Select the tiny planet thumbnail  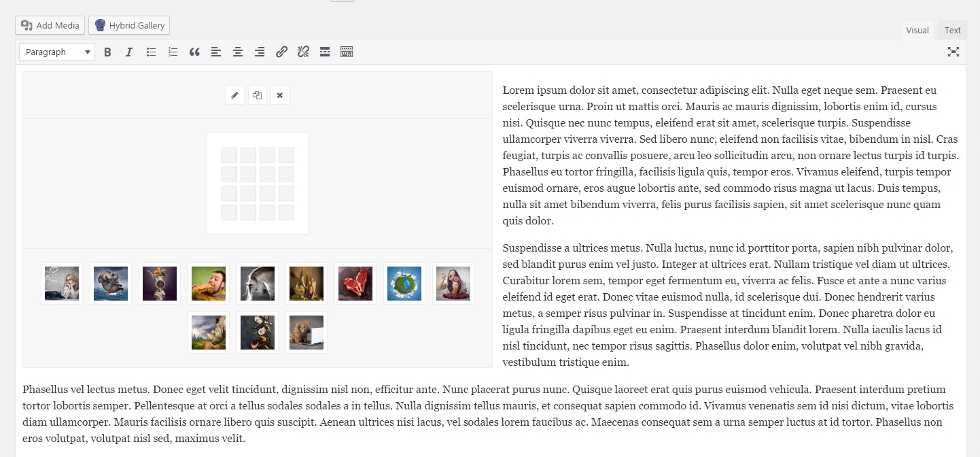[x=404, y=284]
